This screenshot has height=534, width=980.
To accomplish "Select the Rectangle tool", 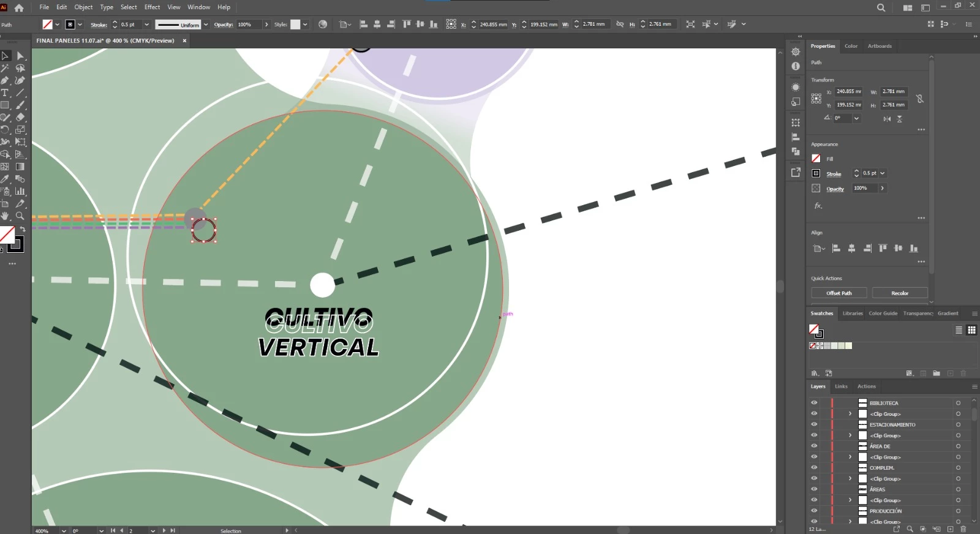I will (5, 105).
